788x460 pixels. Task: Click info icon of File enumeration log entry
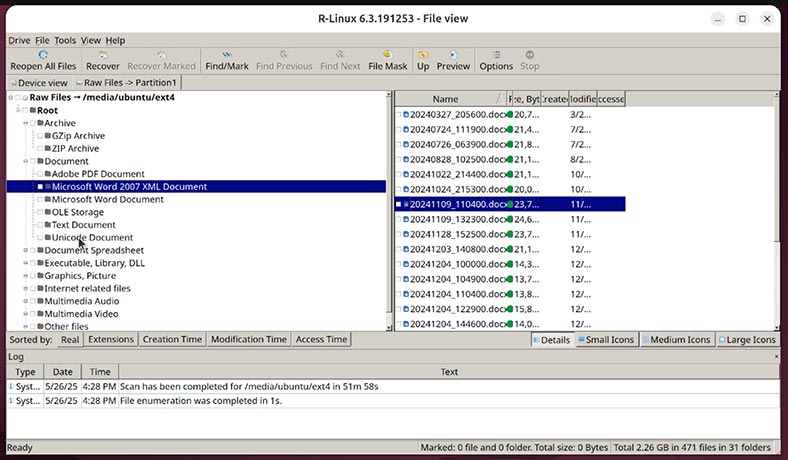(11, 401)
